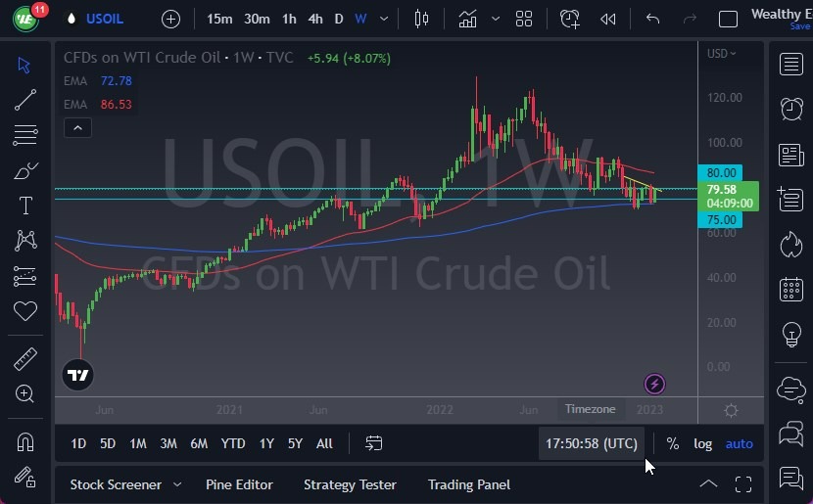Select the trend line drawing tool
813x504 pixels.
(x=24, y=100)
